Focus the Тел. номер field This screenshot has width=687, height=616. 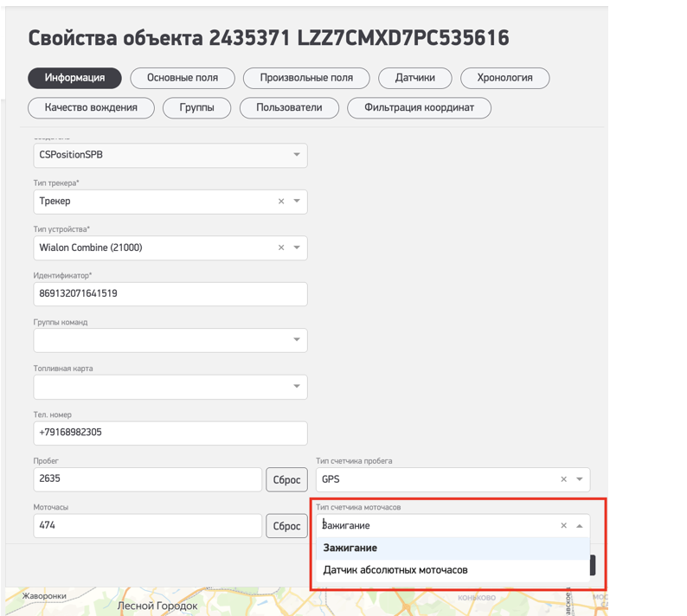pos(170,433)
